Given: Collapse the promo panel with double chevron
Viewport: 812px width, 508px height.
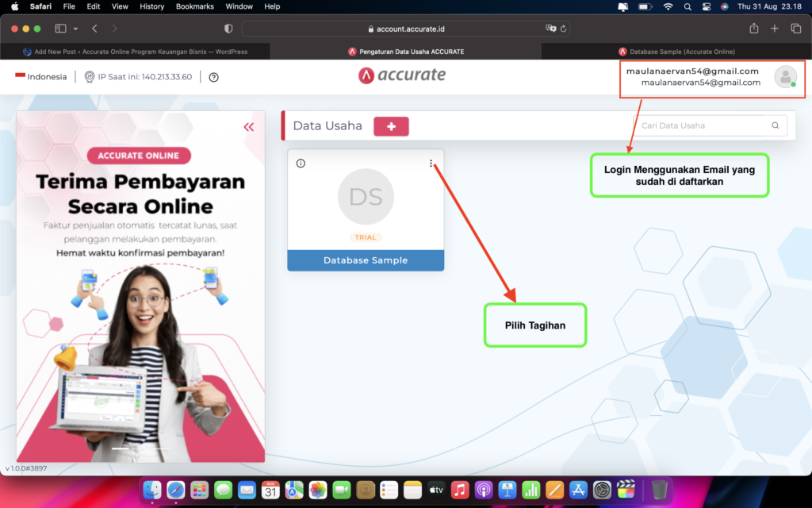Looking at the screenshot, I should click(x=248, y=127).
